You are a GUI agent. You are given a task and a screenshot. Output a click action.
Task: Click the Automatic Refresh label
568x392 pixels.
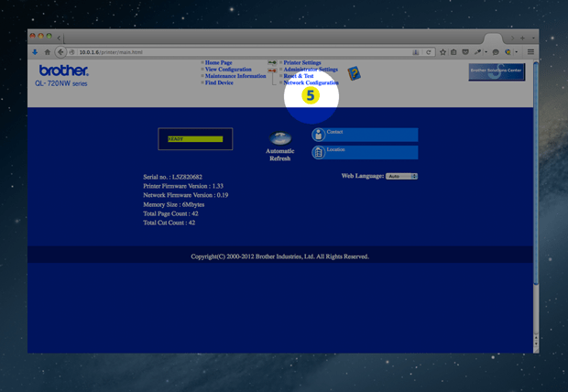[x=280, y=155]
